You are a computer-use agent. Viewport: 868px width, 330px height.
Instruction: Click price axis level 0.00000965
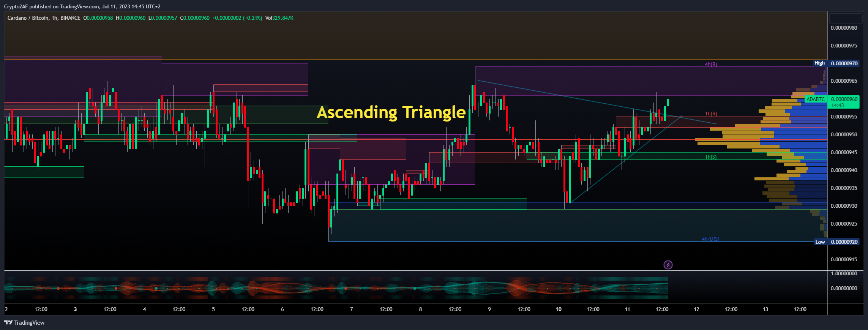tap(844, 81)
